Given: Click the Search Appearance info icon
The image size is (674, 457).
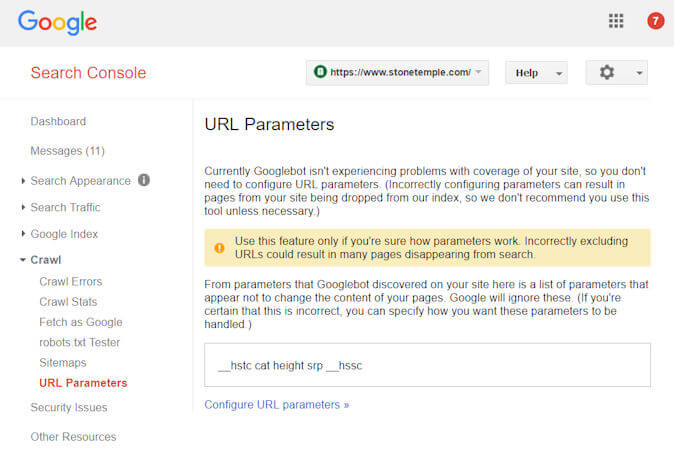Looking at the screenshot, I should click(144, 180).
